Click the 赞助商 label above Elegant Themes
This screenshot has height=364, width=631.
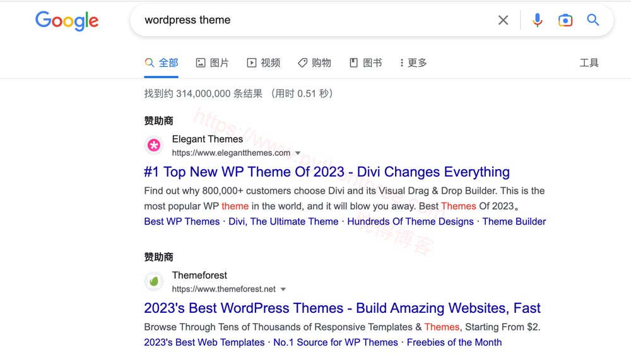coord(158,120)
